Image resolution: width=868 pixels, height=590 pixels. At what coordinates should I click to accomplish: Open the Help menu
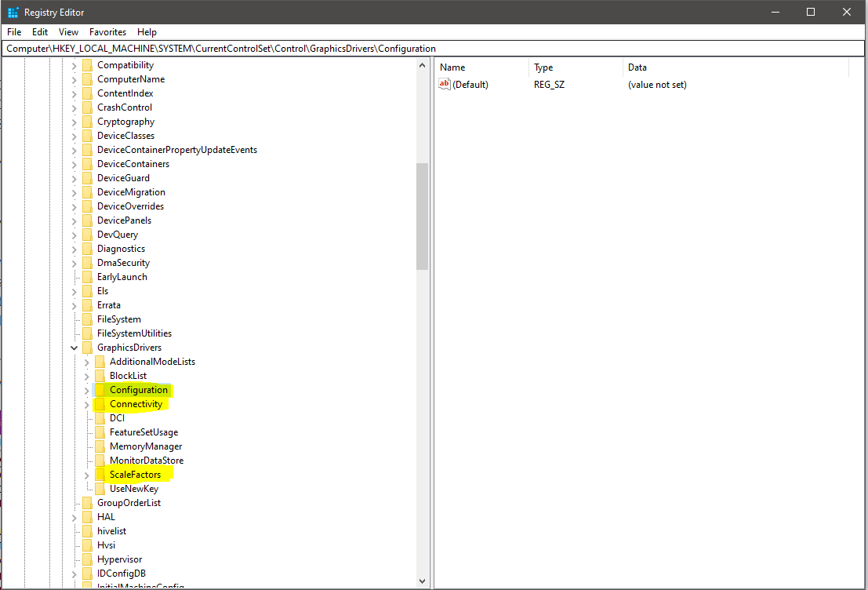point(147,32)
